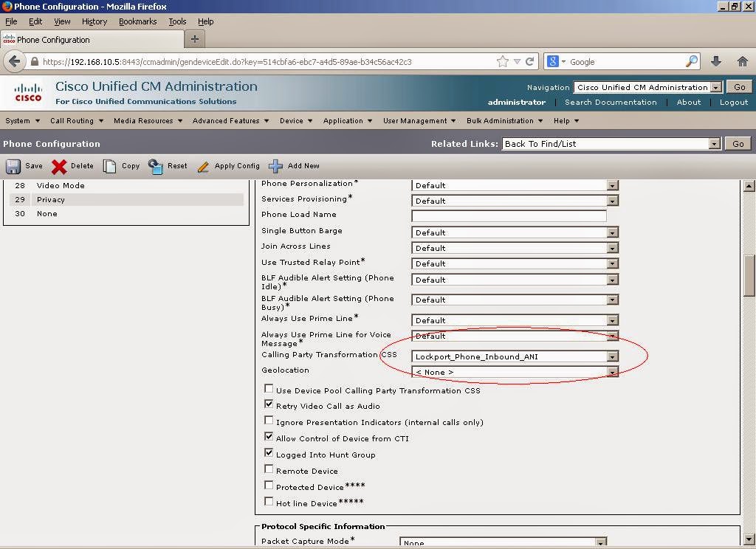Open Search Documentation link
The height and width of the screenshot is (549, 756).
[x=611, y=102]
